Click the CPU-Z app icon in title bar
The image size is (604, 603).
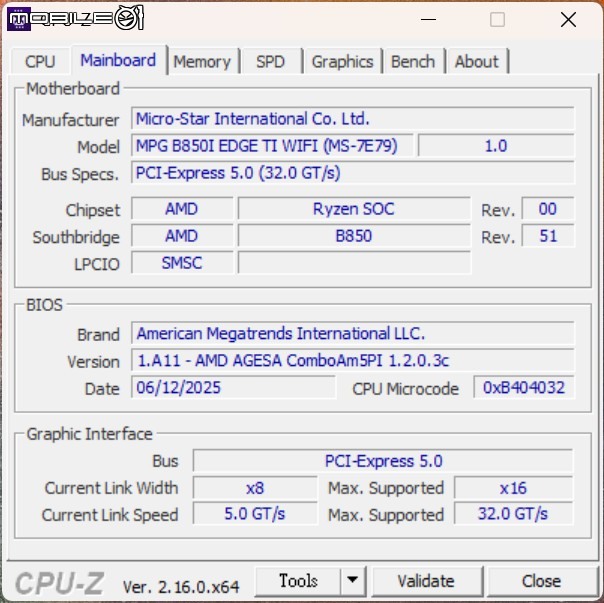18,18
